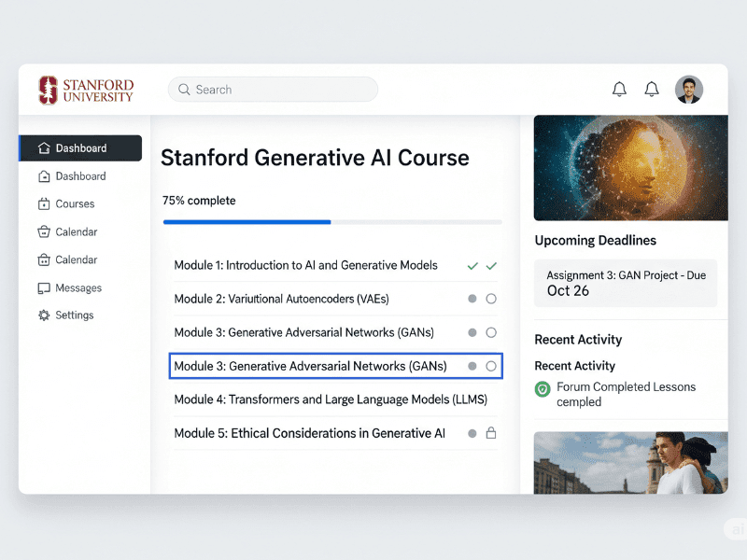Click gray dot on unhighlighted Module 3 row

coord(472,332)
